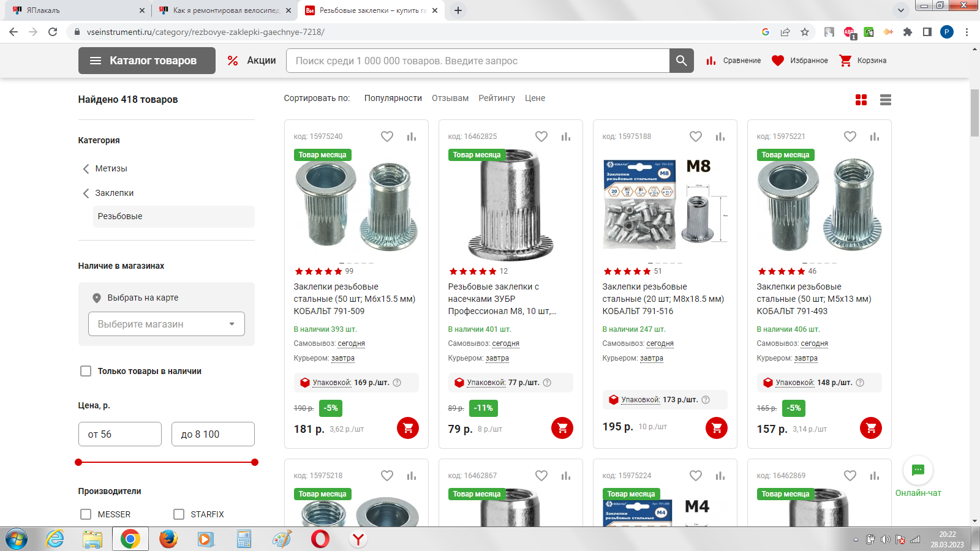This screenshot has width=980, height=551.
Task: Favorite product with code 15975218
Action: (387, 476)
